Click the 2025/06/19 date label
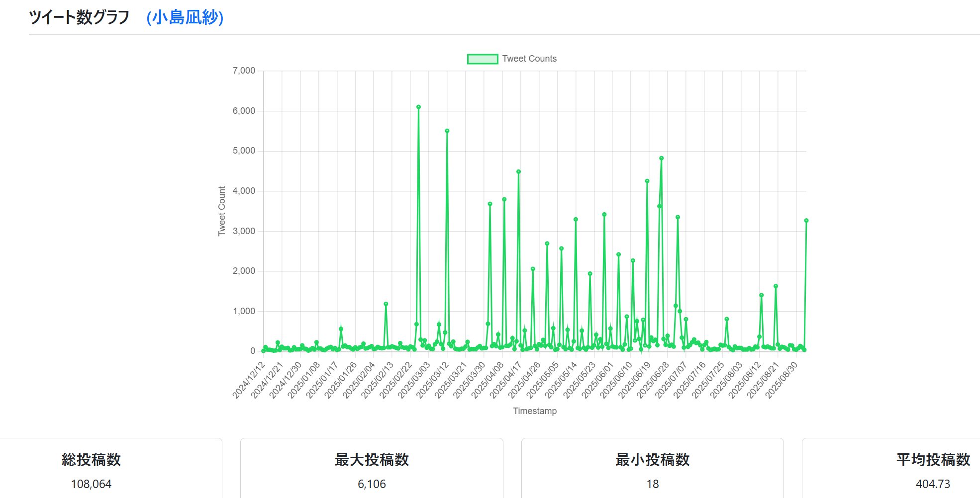The image size is (980, 498). (x=635, y=380)
